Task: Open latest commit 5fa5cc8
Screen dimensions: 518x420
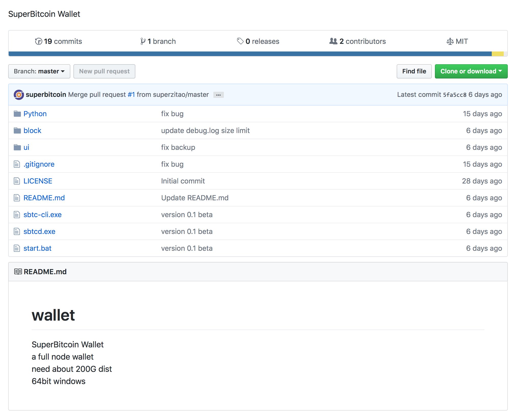Action: pos(455,95)
